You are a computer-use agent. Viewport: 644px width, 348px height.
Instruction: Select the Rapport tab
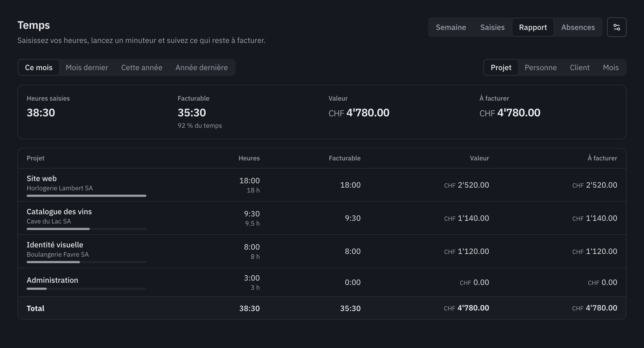pyautogui.click(x=533, y=27)
